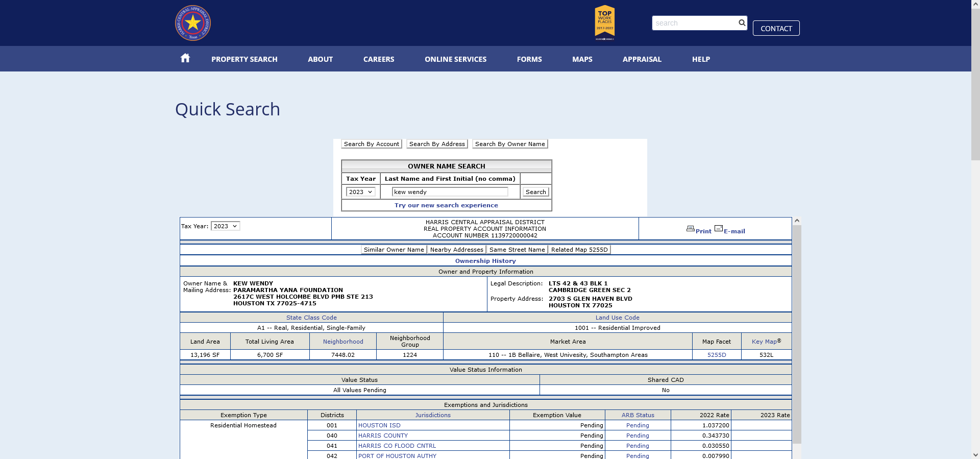
Task: Open the State Class Code link
Action: point(311,318)
